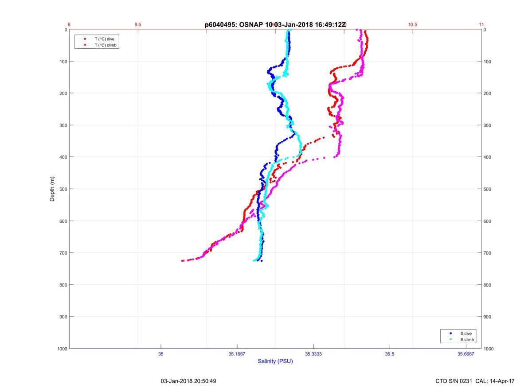Click the magenta marker beside 'T (°C) climb'
Image resolution: width=532 pixels, height=392 pixels.
(84, 45)
